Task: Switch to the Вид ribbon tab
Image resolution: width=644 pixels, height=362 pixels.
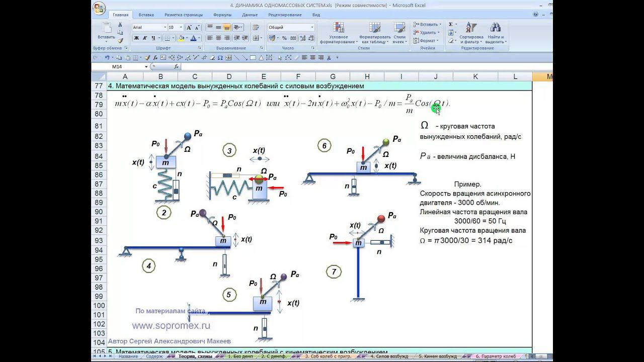Action: pos(316,15)
